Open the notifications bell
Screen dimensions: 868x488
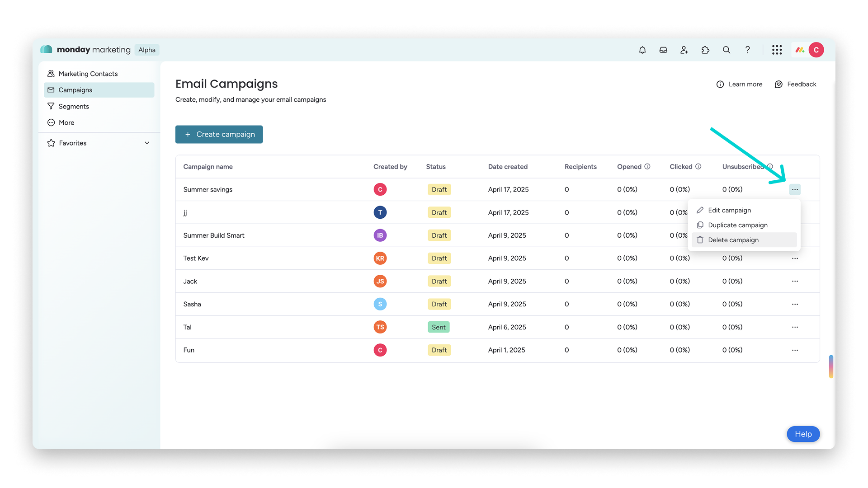click(x=642, y=50)
